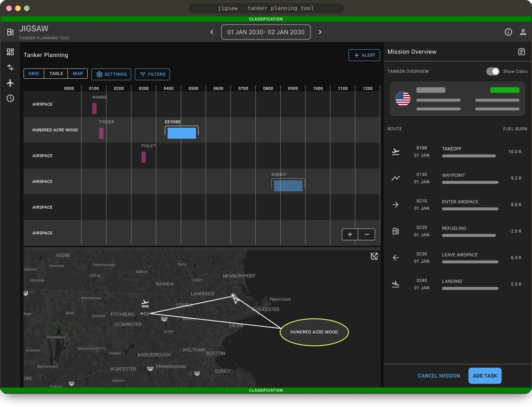Open the air refueling sidebar icon
The width and height of the screenshot is (532, 407).
[10, 67]
